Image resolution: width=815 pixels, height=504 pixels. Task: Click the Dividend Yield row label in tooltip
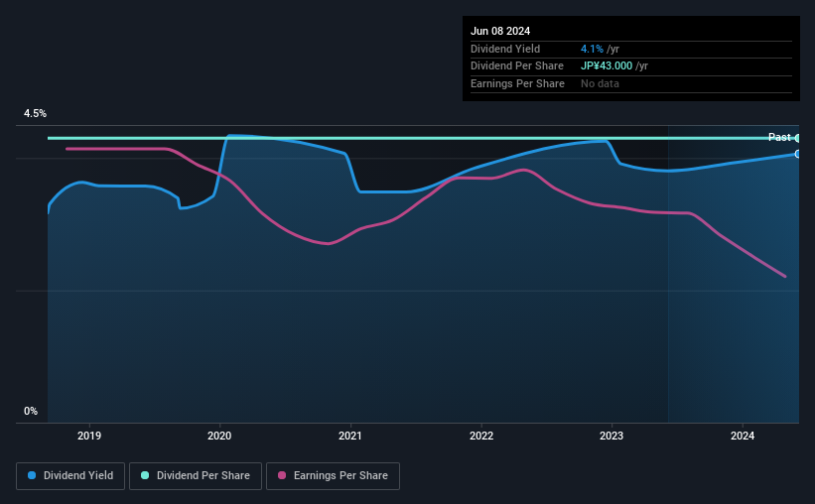(x=505, y=49)
